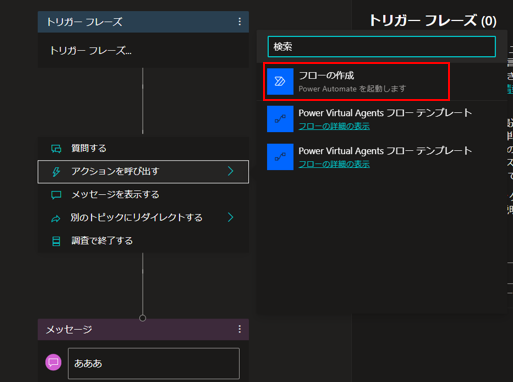The width and height of the screenshot is (513, 382).
Task: Click the トリガー フレーズ (0) panel heading
Action: click(433, 21)
